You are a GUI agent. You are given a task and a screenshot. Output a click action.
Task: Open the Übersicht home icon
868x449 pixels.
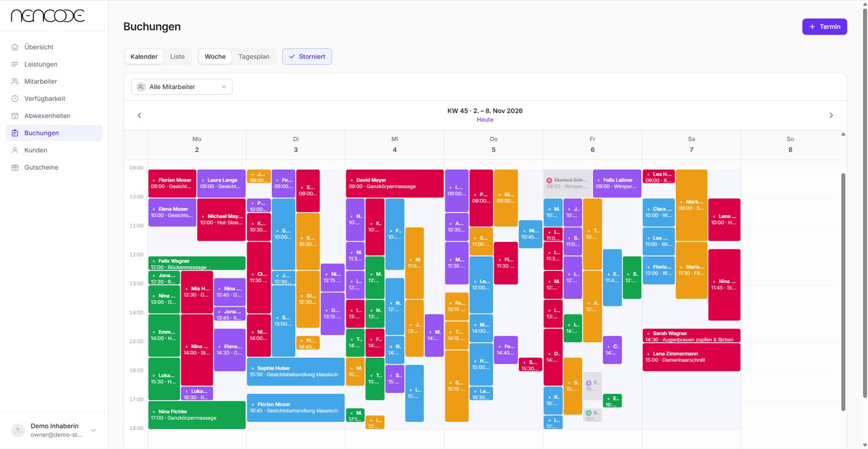coord(15,47)
